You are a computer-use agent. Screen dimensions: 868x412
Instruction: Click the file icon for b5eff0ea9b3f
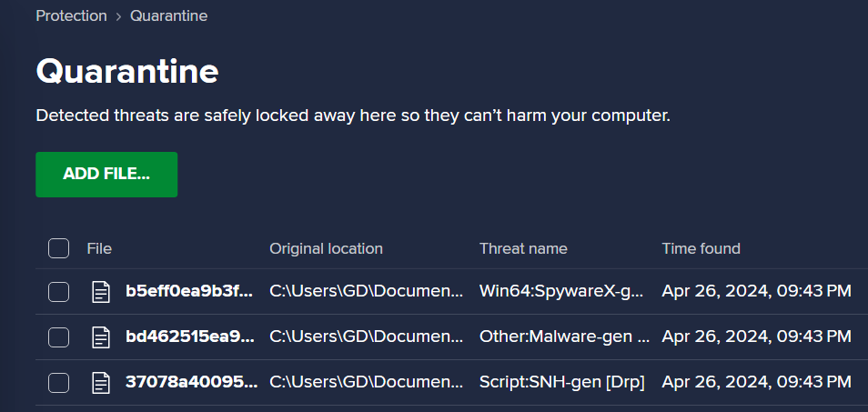[x=101, y=291]
